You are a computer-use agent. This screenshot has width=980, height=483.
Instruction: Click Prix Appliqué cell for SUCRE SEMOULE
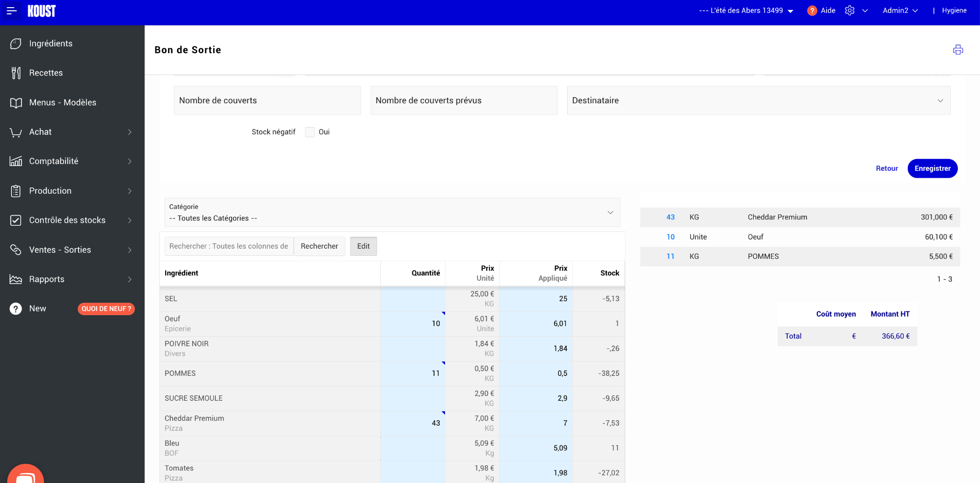tap(536, 398)
